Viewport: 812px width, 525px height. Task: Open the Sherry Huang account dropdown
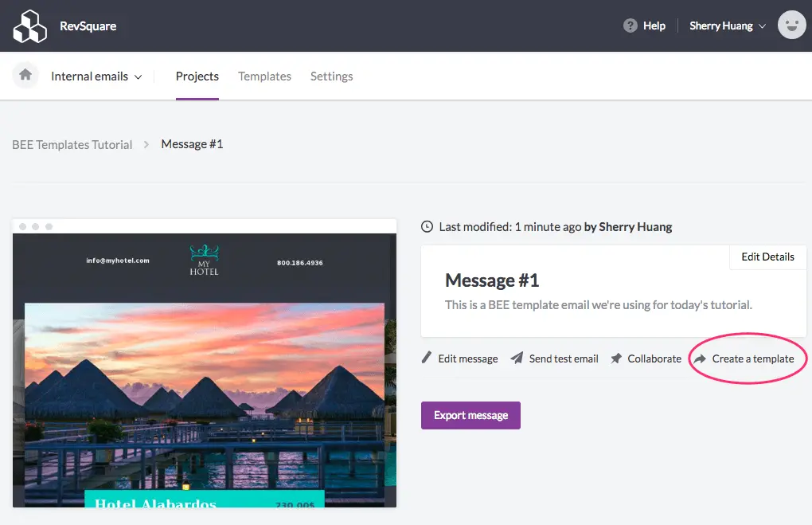tap(724, 25)
